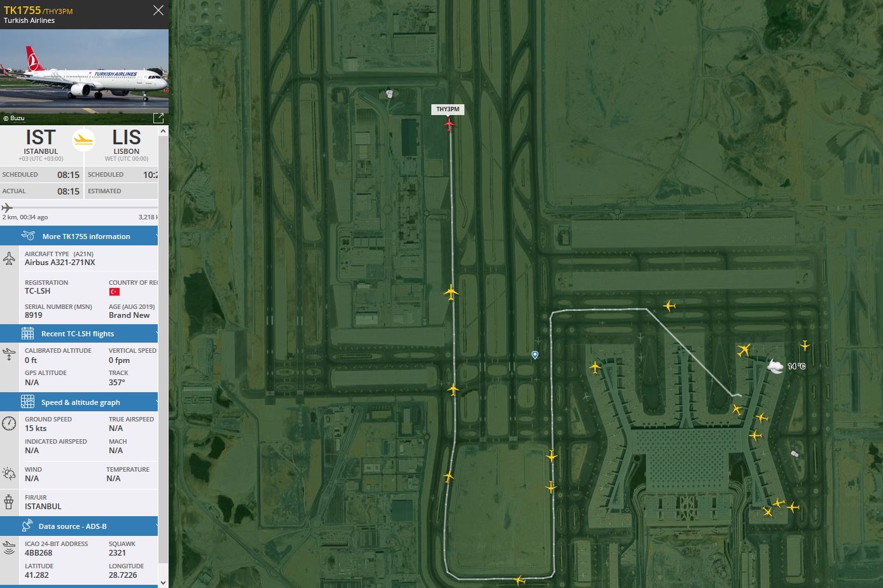883x588 pixels.
Task: Click the receiver icon beside ICAO 24-bit address
Action: [9, 548]
